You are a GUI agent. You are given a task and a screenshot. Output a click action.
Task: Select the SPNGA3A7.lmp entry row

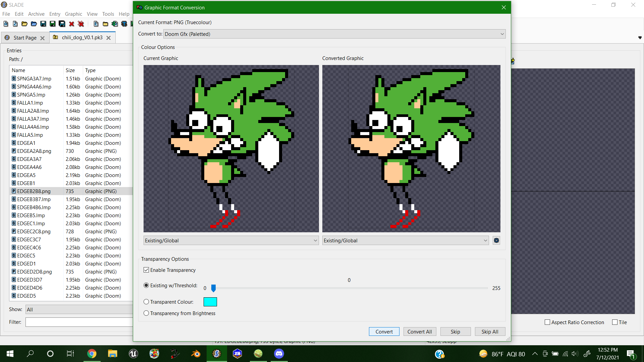pyautogui.click(x=71, y=79)
